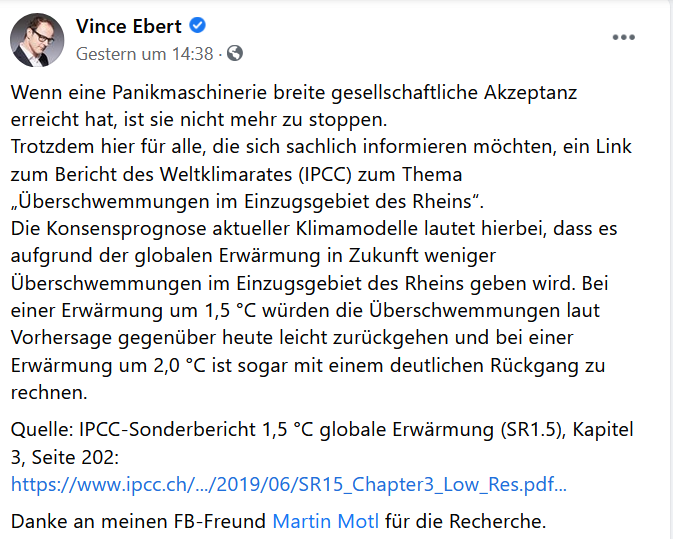Image resolution: width=673 pixels, height=539 pixels.
Task: Click the text für die Recherche
Action: tap(466, 521)
